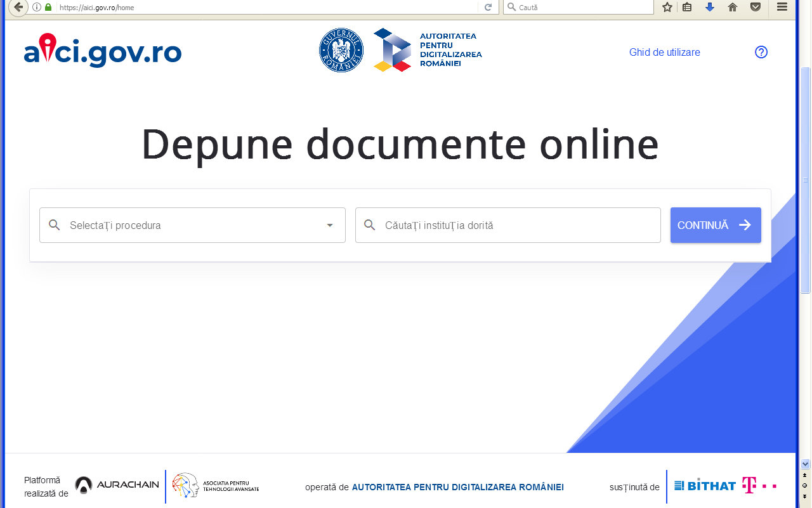This screenshot has width=812, height=508.
Task: Click the Guvernul României emblem
Action: [341, 50]
